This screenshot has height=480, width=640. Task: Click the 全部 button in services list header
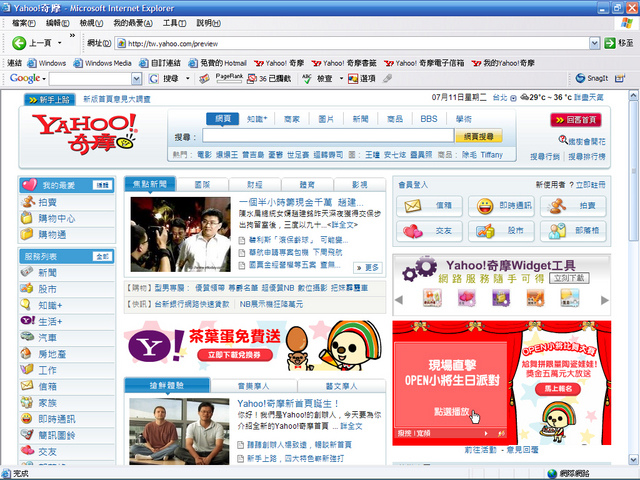click(x=102, y=256)
